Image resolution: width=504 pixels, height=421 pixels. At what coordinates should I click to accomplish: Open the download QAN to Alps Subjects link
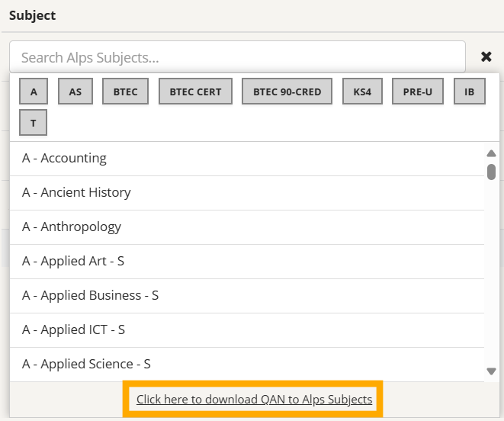254,399
